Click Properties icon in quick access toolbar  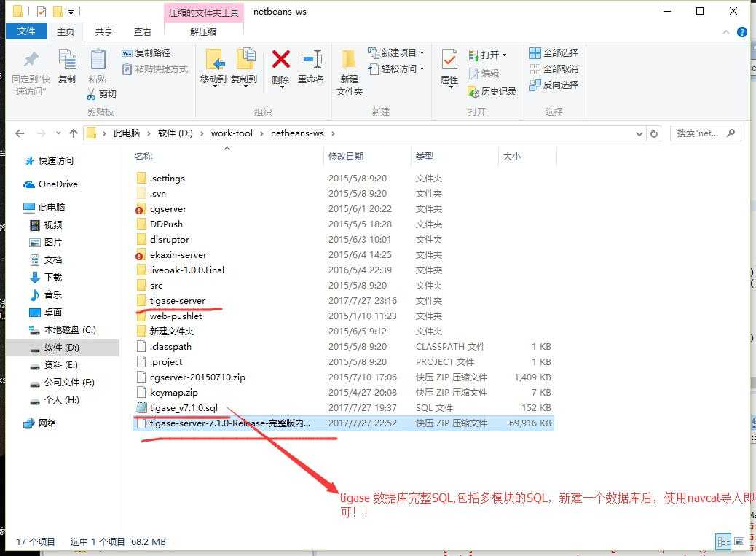pyautogui.click(x=42, y=11)
